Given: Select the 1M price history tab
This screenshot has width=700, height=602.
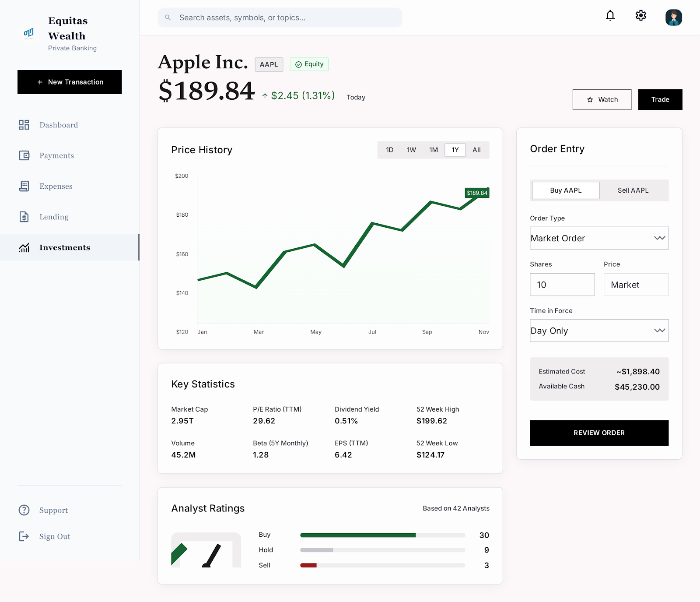Looking at the screenshot, I should point(433,150).
